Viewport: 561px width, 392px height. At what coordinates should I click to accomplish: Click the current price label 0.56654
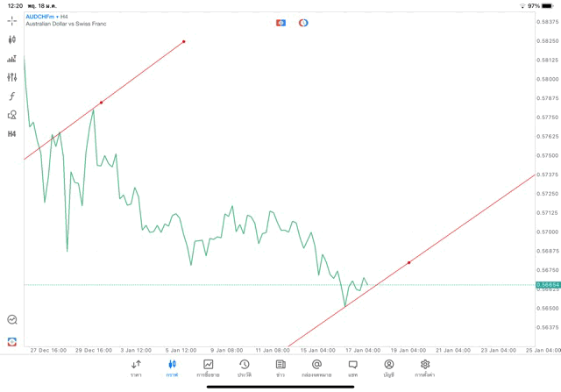pyautogui.click(x=548, y=284)
